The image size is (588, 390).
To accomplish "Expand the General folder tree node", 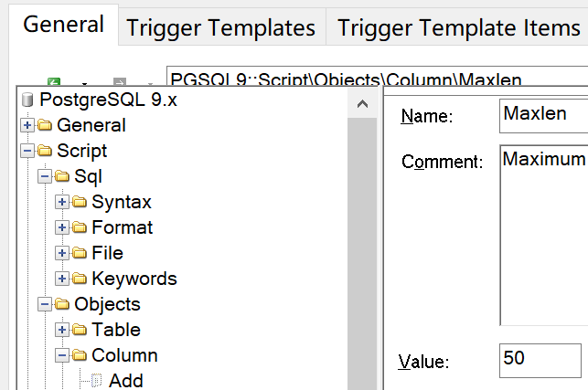I will pos(27,125).
